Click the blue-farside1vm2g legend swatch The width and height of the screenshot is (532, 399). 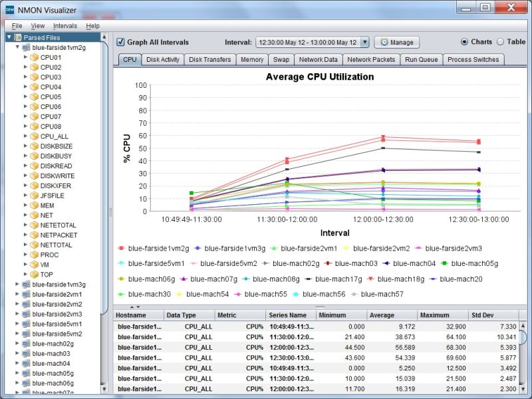121,248
